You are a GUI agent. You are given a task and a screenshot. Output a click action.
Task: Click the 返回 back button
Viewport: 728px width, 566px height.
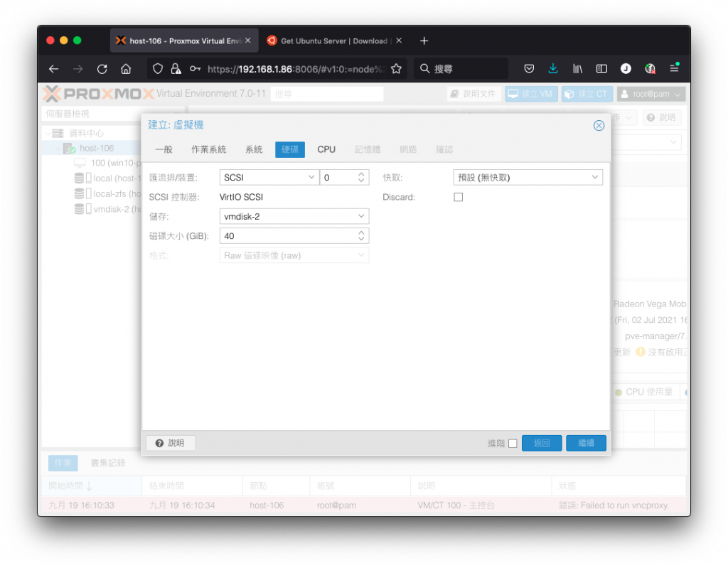[x=542, y=443]
